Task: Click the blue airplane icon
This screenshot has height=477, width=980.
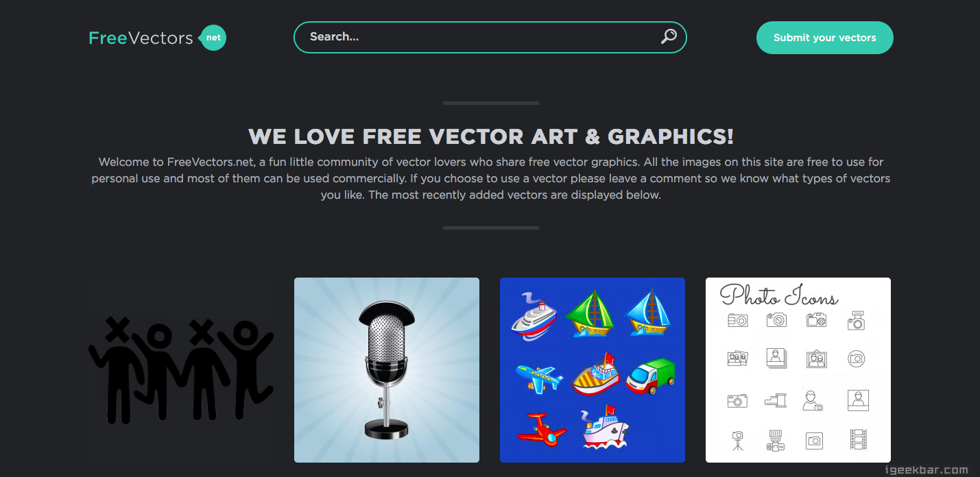Action: (538, 376)
